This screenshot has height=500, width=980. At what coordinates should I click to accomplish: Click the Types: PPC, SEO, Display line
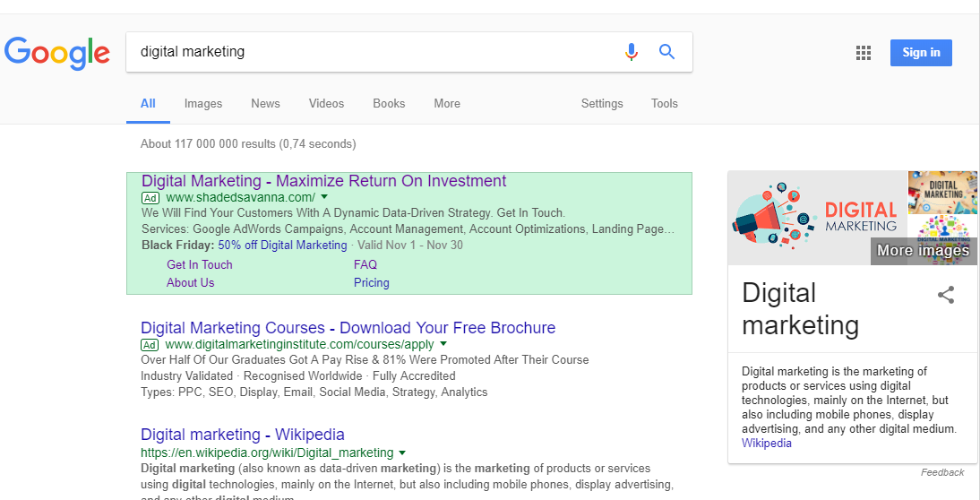pos(314,392)
